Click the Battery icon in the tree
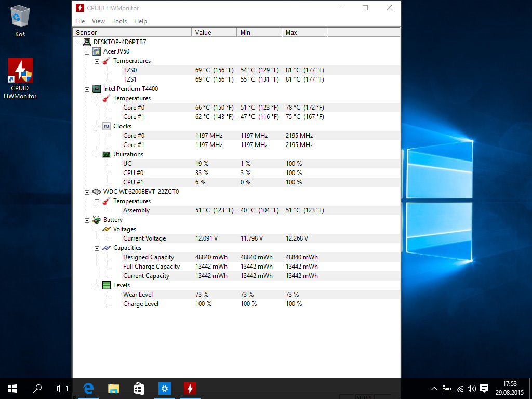Viewport: 532px width, 399px height. 97,220
